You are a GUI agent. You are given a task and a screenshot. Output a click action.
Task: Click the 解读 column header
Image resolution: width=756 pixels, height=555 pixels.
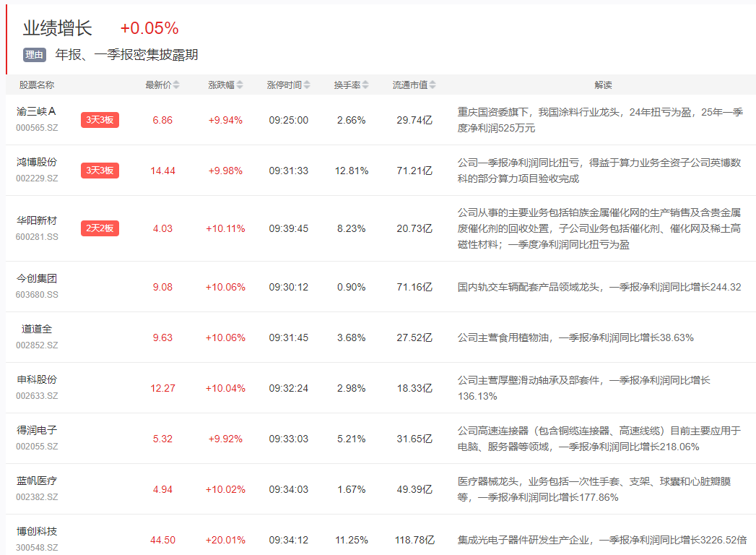[603, 85]
